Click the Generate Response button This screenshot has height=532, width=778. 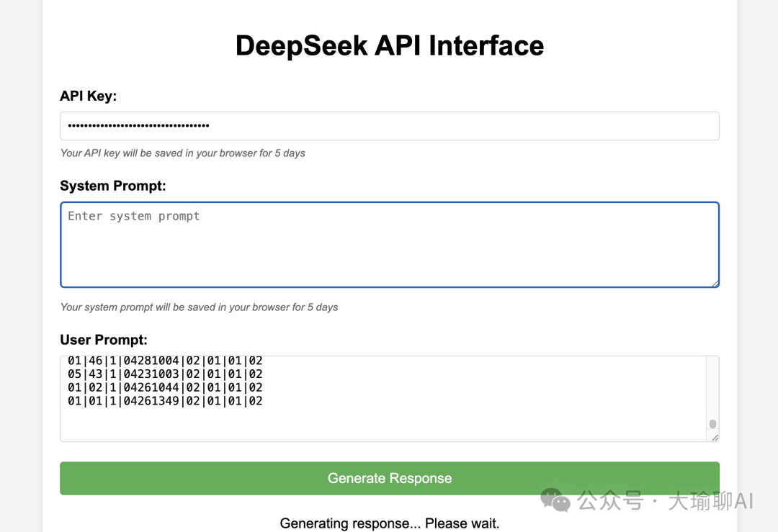click(390, 479)
